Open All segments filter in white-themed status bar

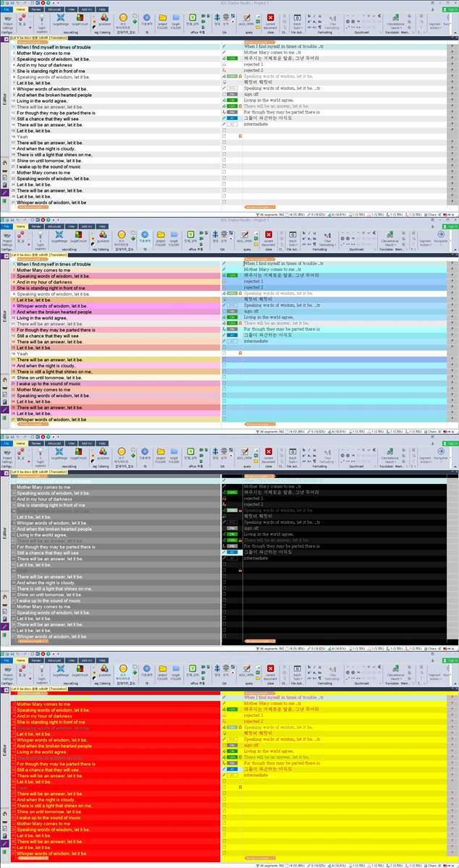[x=267, y=214]
